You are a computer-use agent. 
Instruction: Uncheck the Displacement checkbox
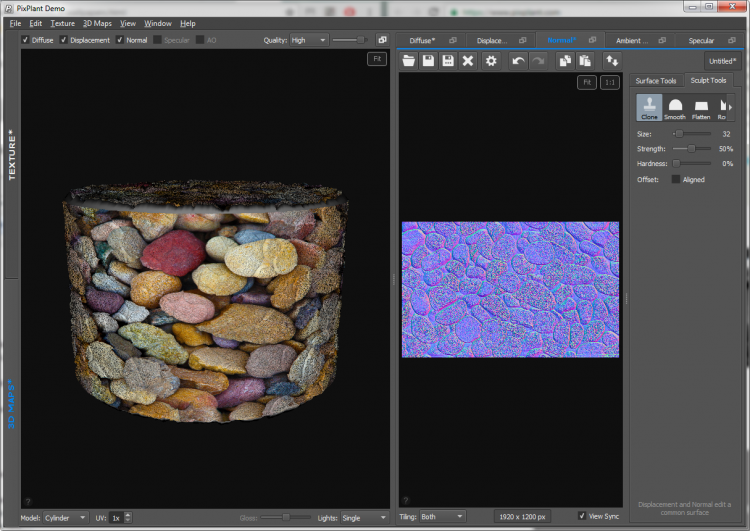tap(64, 40)
